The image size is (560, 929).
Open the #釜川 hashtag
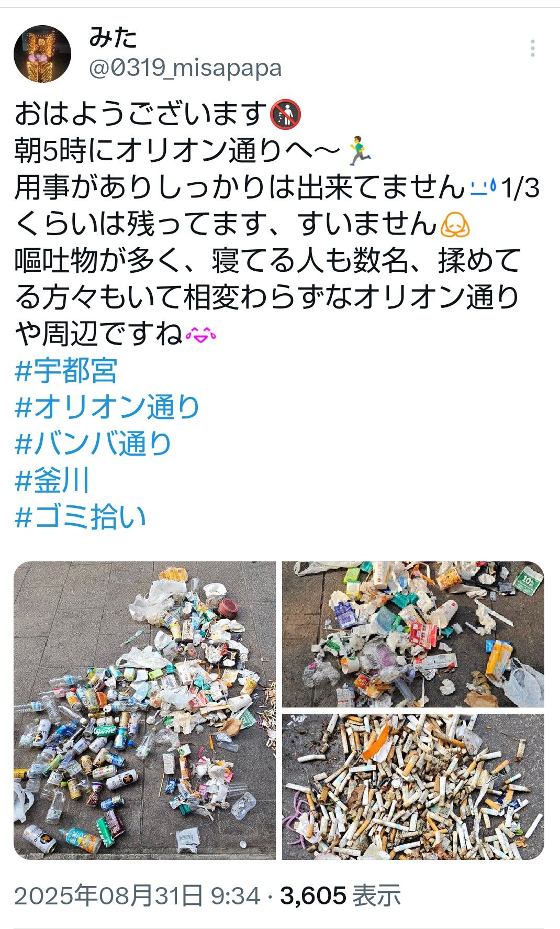pyautogui.click(x=52, y=481)
